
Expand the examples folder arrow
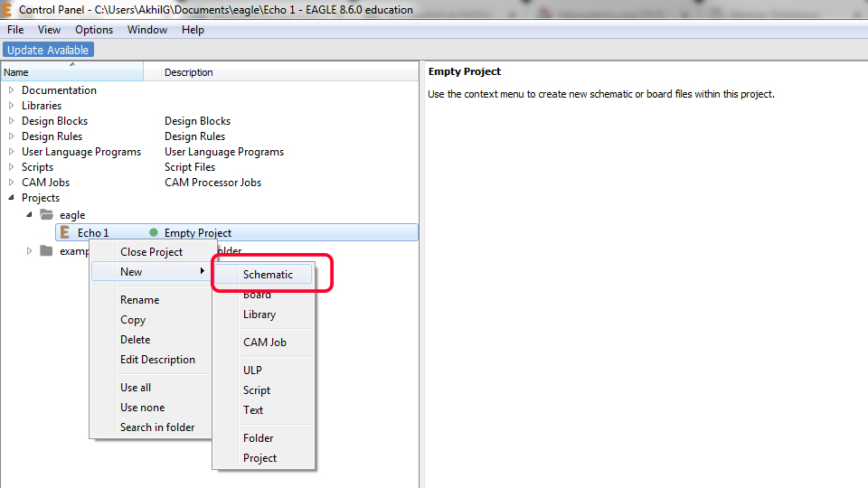pos(29,251)
